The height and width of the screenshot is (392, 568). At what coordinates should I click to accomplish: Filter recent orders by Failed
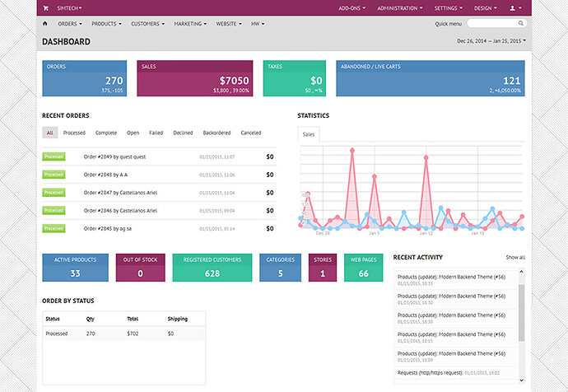pos(156,133)
